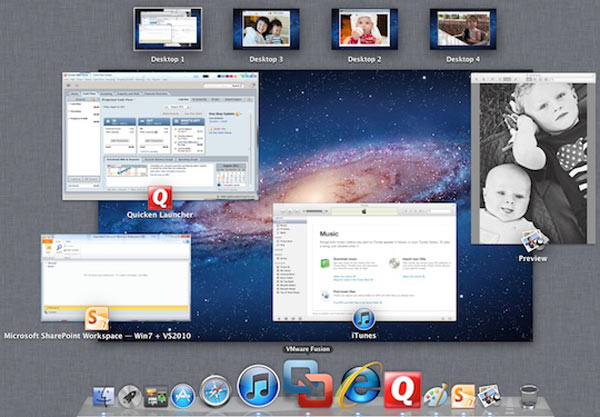Open the Trash in the Dock

[529, 396]
